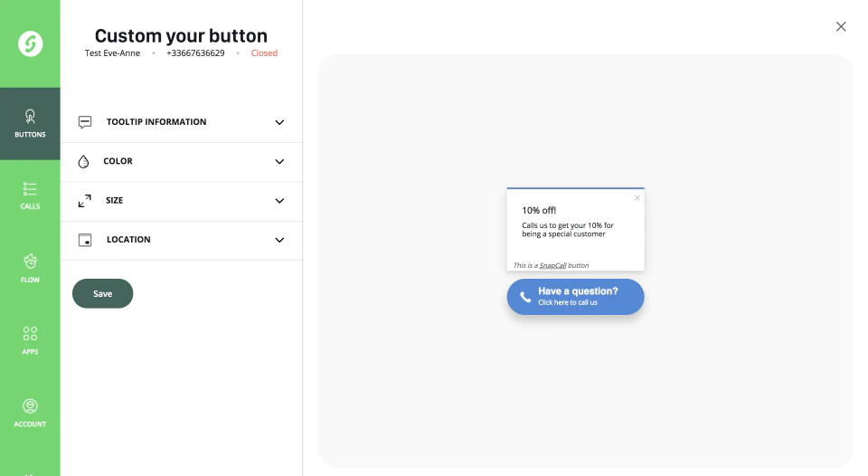This screenshot has height=476, width=868.
Task: Open the Account profile icon
Action: click(x=30, y=406)
